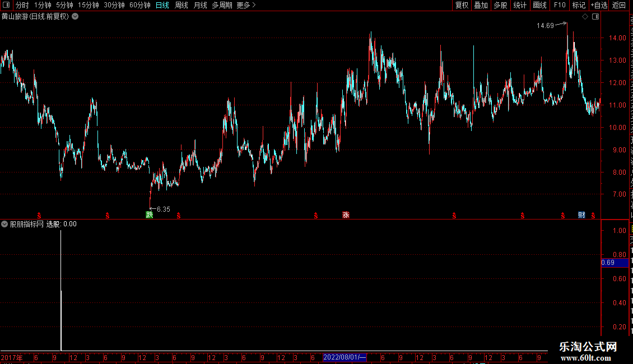
Task: Open the 黄山旅游 chart settings dropdown arrow
Action: pyautogui.click(x=75, y=17)
